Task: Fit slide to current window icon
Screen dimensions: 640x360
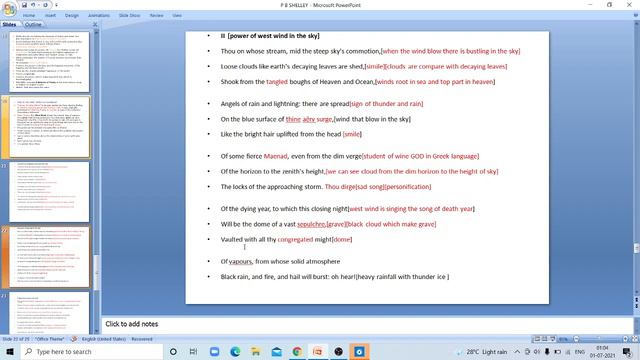Action: coord(635,339)
